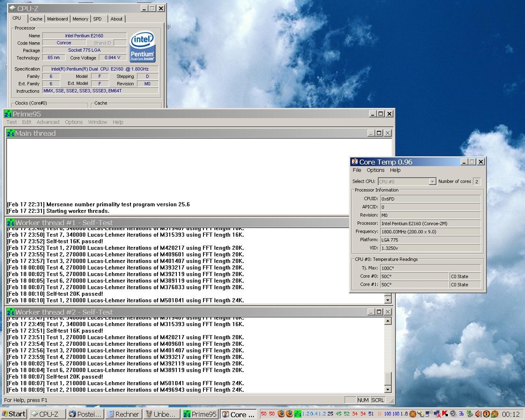Activate the Core Temp taskbar button

tap(238, 414)
